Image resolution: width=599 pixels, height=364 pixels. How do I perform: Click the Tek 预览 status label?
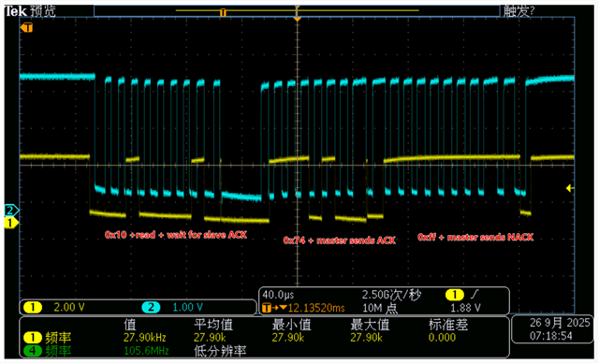(30, 11)
